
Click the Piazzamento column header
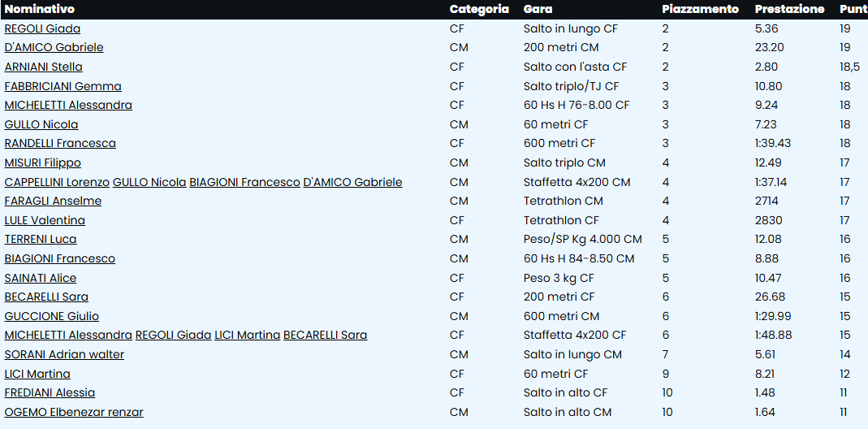700,9
